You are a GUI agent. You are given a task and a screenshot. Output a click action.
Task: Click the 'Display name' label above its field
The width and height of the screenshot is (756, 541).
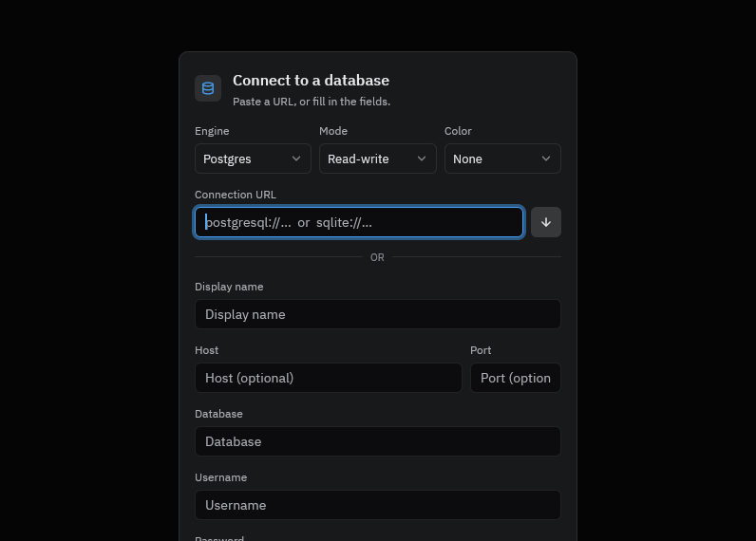[x=229, y=287]
